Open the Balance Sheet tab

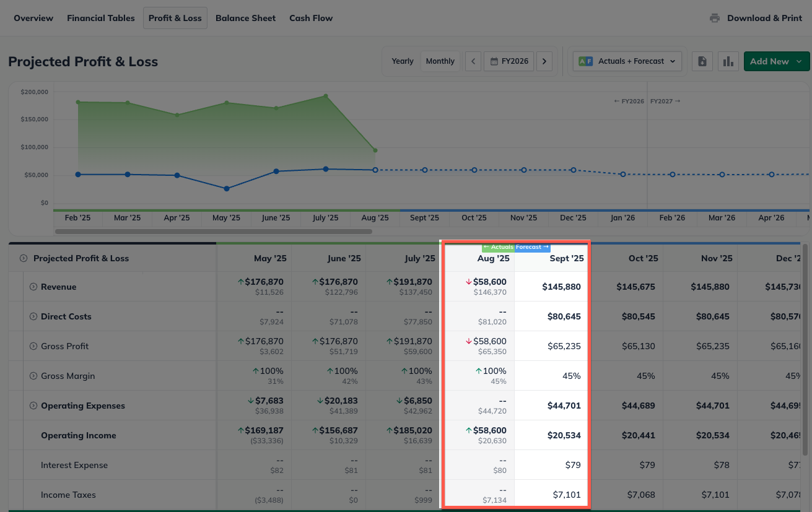pos(245,18)
